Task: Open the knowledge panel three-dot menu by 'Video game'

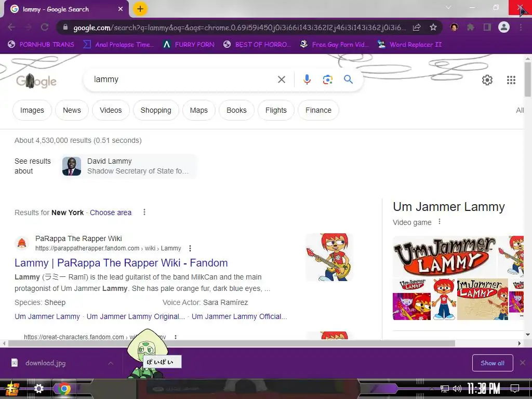Action: 440,221
